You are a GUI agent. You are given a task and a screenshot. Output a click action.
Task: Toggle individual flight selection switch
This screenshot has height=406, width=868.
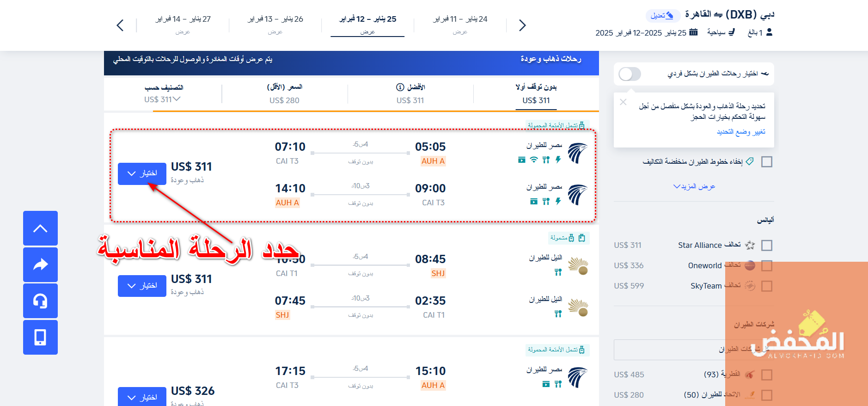(630, 74)
